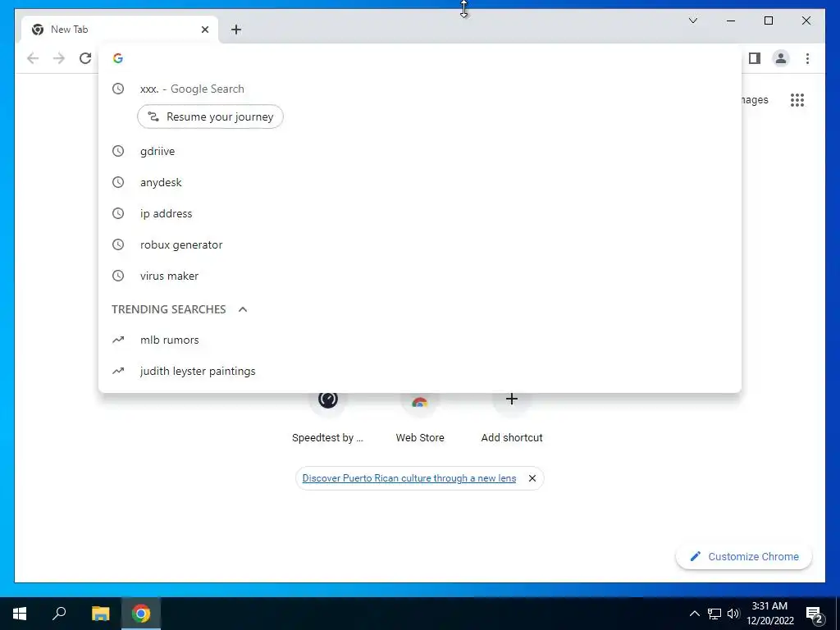Pick the 'gdriive' history suggestion
840x630 pixels.
point(420,151)
